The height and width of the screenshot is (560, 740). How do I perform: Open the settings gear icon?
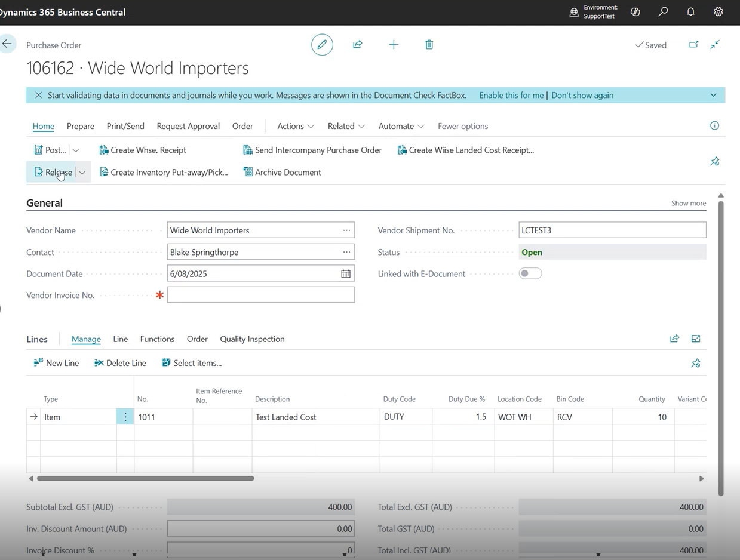(x=718, y=12)
